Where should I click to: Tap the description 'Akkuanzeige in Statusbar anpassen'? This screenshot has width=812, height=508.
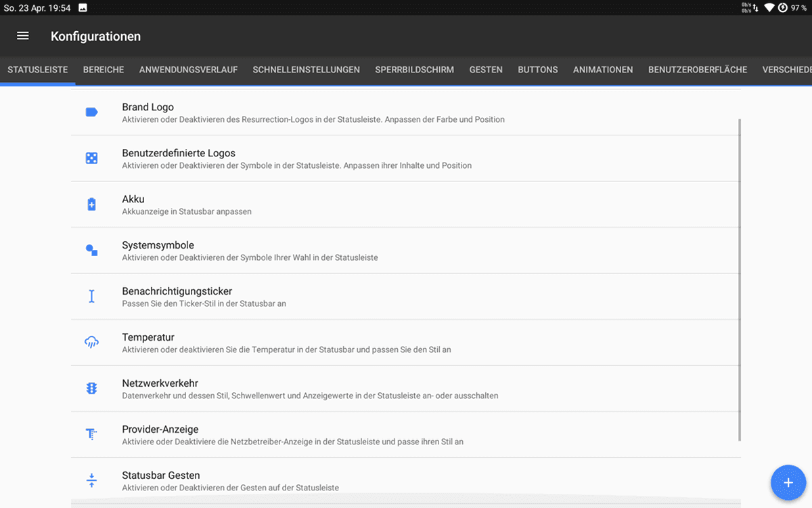point(187,211)
